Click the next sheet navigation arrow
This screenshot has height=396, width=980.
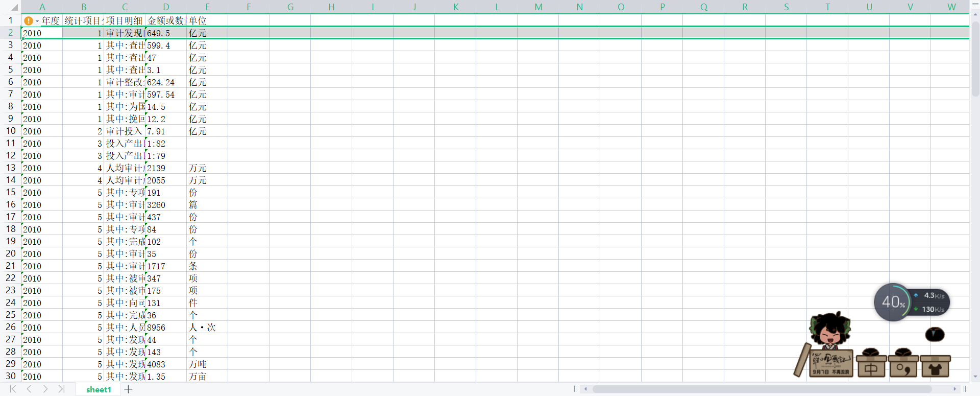pyautogui.click(x=45, y=389)
